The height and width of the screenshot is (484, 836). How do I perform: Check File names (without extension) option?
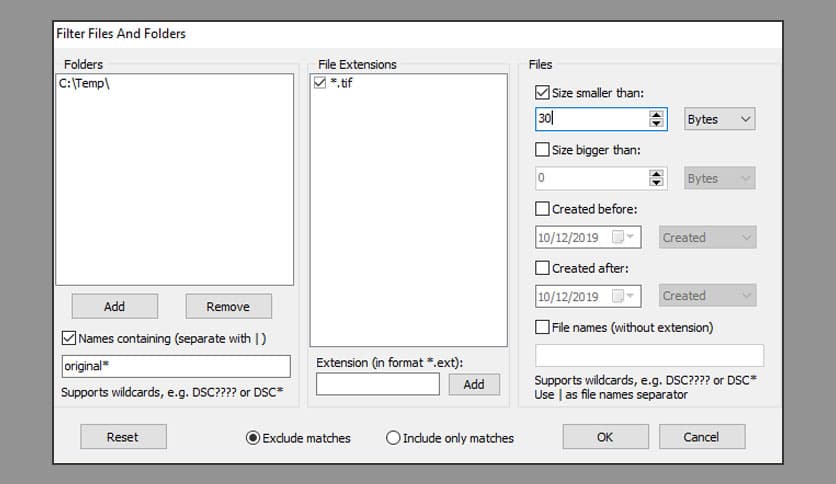pos(542,327)
